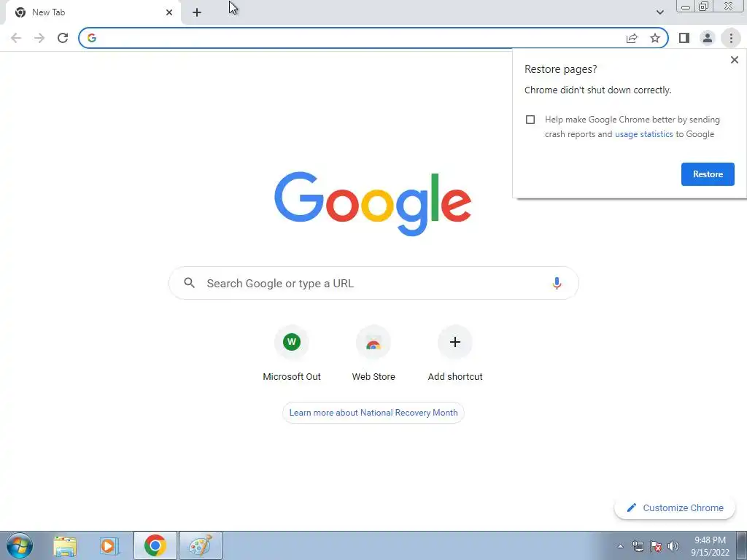Launch Windows Media Player from taskbar
Image resolution: width=747 pixels, height=560 pixels.
109,546
